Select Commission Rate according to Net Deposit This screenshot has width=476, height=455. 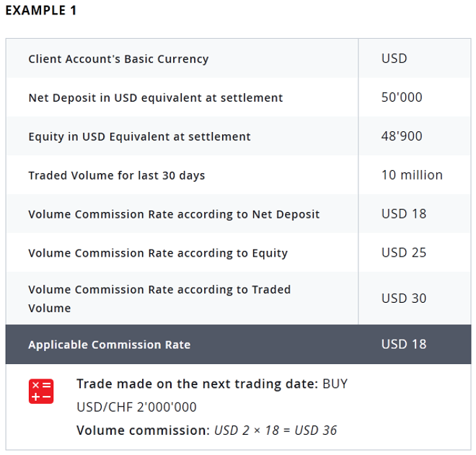coord(174,214)
